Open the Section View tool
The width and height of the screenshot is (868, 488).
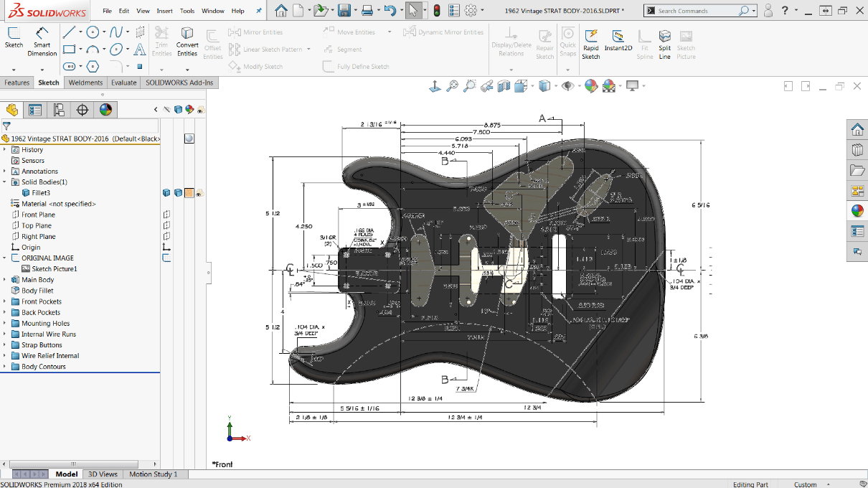(x=503, y=85)
